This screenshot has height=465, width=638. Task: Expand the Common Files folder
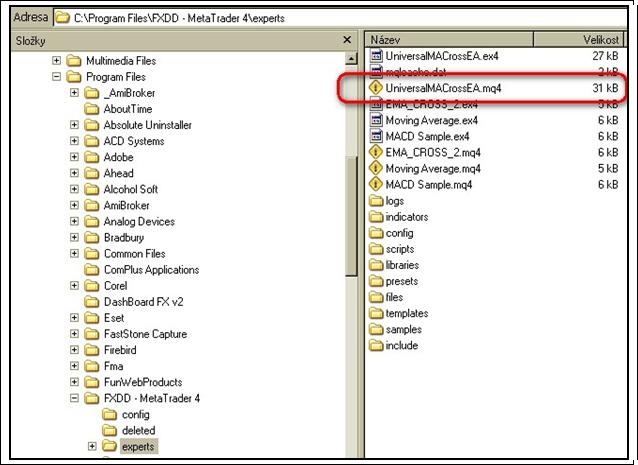[74, 253]
